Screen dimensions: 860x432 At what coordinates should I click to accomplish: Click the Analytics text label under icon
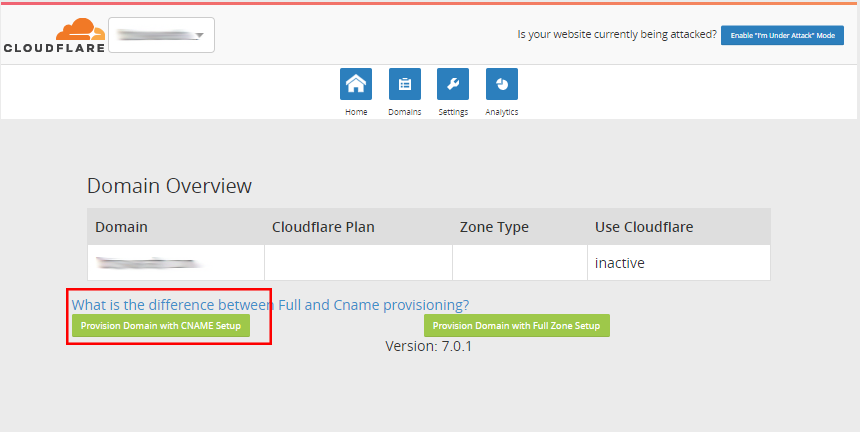(x=501, y=112)
